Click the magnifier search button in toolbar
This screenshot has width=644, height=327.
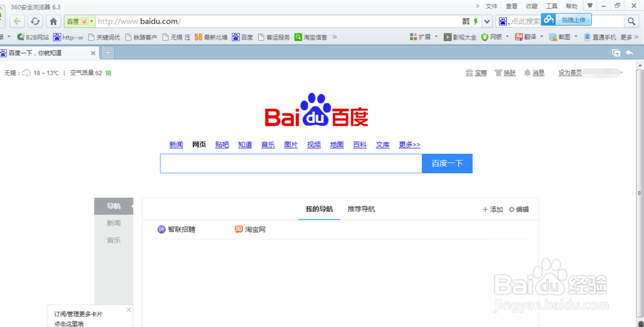click(x=631, y=21)
